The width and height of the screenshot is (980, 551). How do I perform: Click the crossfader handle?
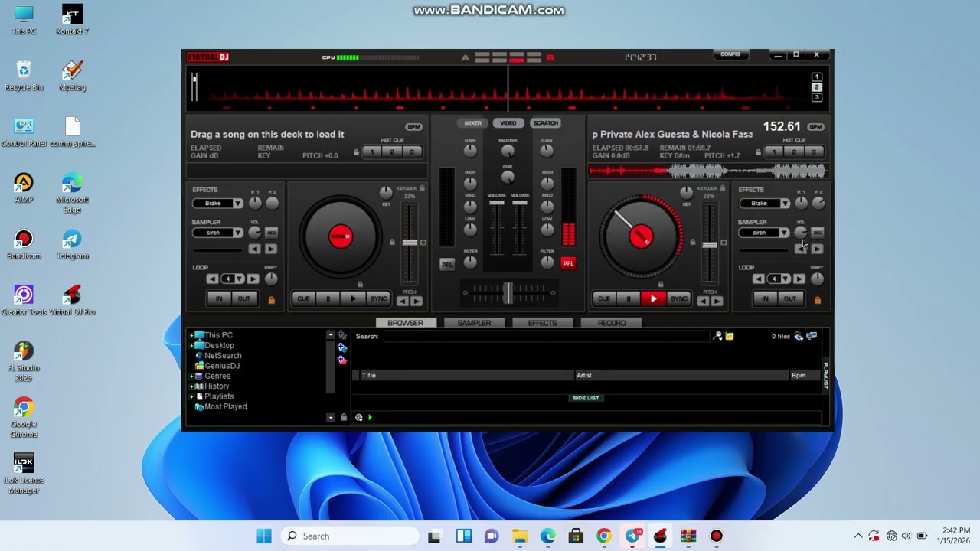(508, 292)
